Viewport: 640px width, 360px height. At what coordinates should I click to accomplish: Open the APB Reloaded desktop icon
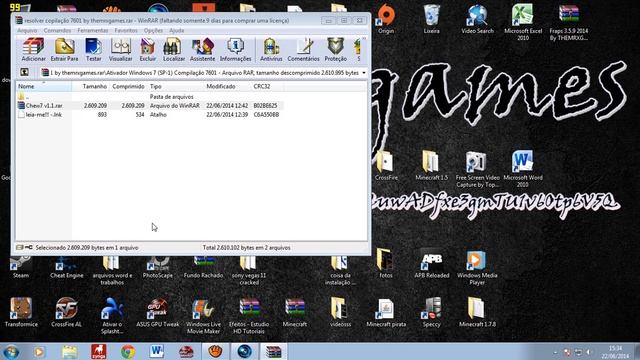tap(431, 264)
